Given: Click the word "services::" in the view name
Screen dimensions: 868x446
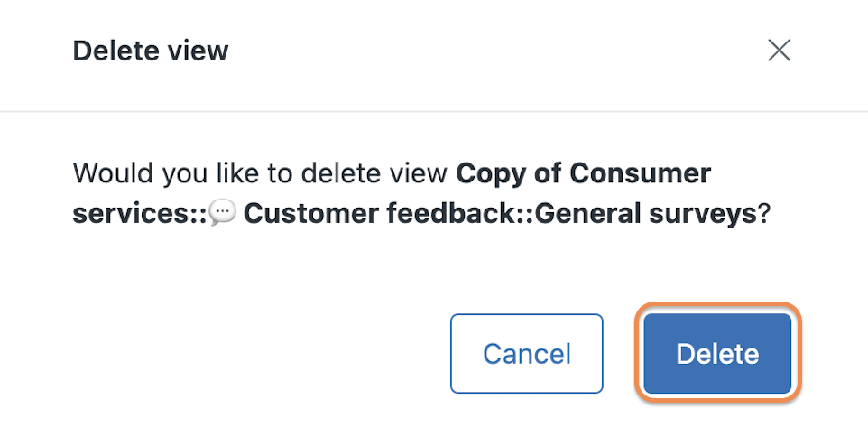Looking at the screenshot, I should (140, 213).
